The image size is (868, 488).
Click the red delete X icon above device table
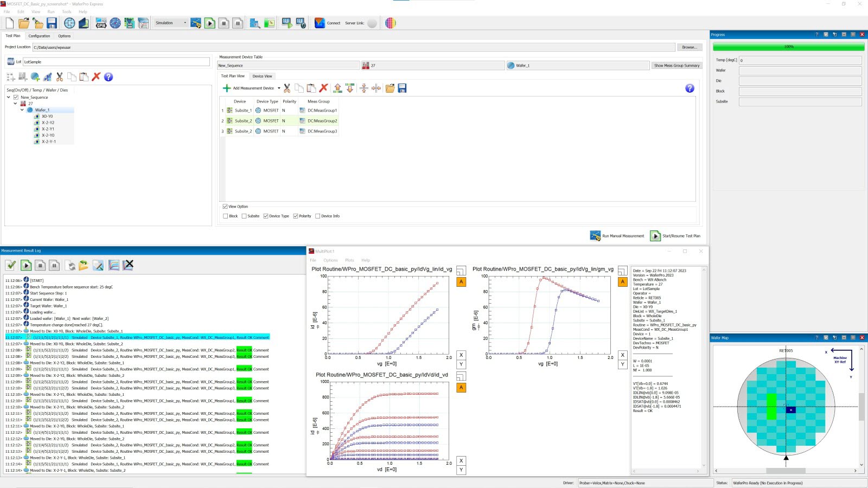coord(324,88)
